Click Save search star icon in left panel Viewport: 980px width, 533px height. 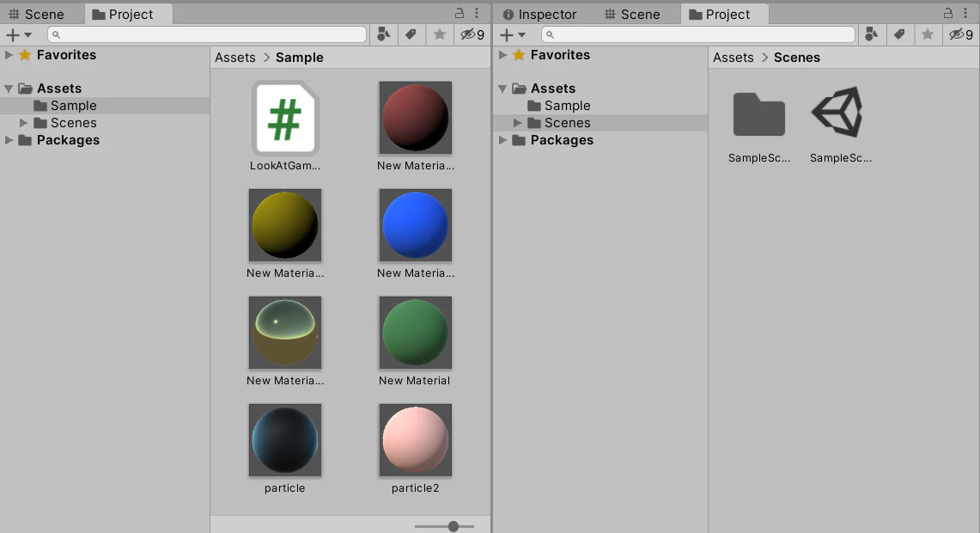(x=440, y=34)
